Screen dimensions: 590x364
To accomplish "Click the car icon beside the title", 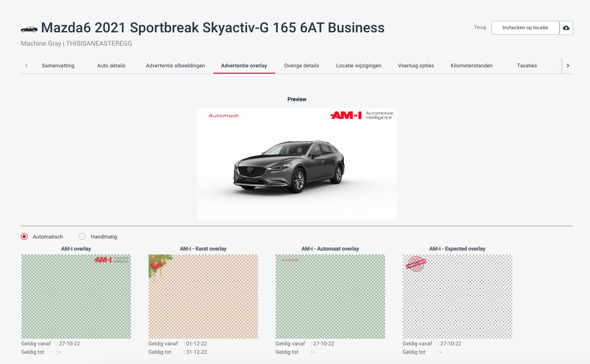I will coord(29,29).
